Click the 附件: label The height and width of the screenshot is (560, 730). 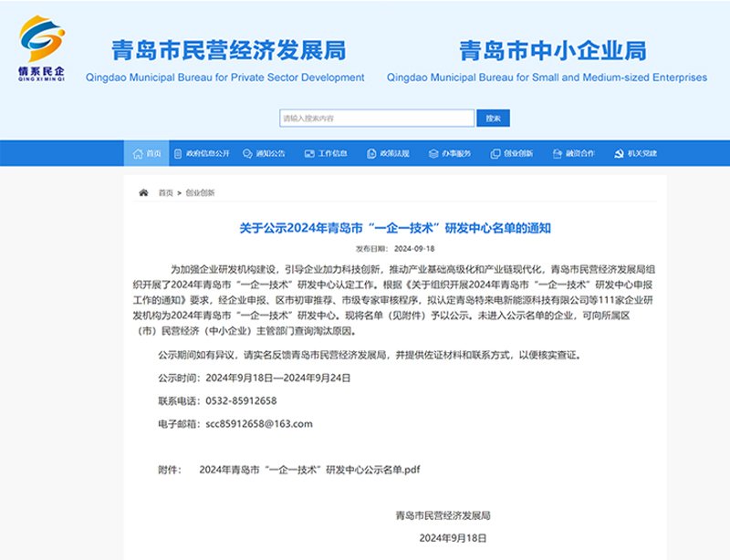tap(170, 470)
